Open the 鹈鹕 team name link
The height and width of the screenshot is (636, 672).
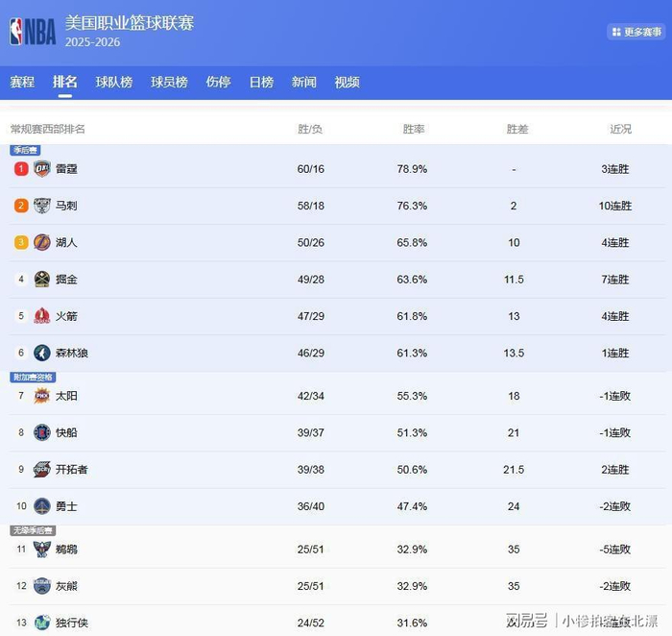66,549
